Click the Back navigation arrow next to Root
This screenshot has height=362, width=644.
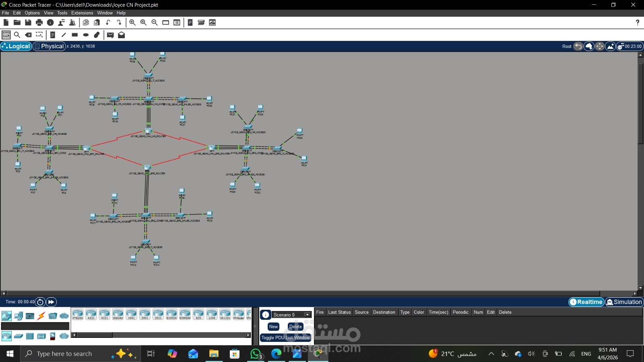pyautogui.click(x=578, y=46)
